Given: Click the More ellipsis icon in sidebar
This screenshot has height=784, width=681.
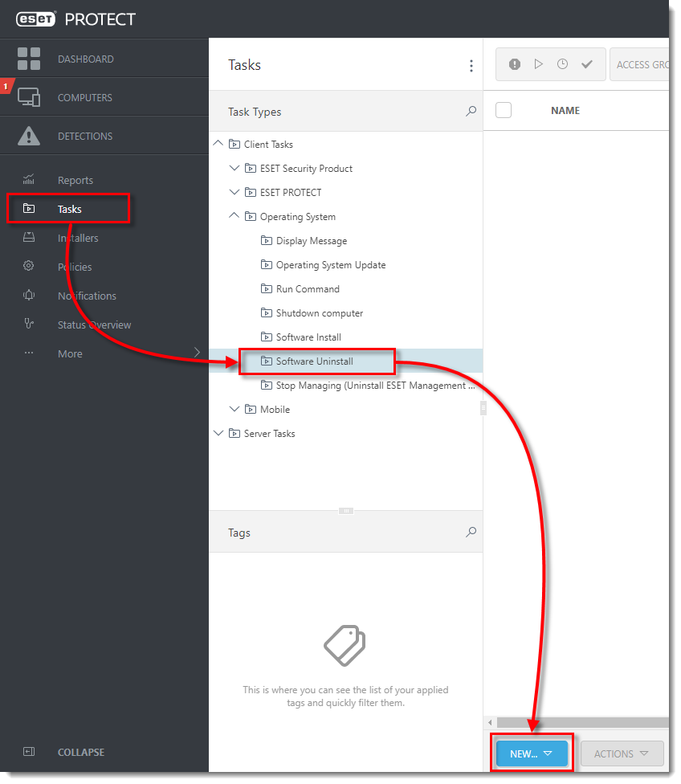Looking at the screenshot, I should (x=29, y=353).
